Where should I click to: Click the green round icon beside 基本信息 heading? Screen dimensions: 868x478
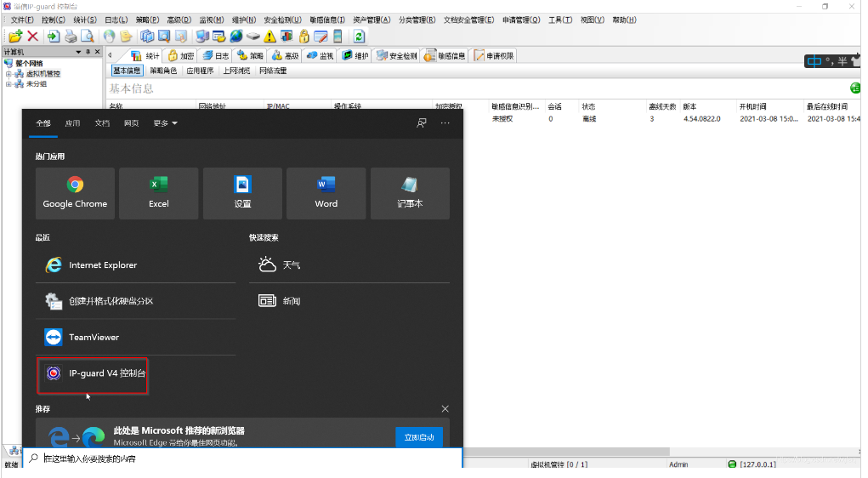[855, 88]
